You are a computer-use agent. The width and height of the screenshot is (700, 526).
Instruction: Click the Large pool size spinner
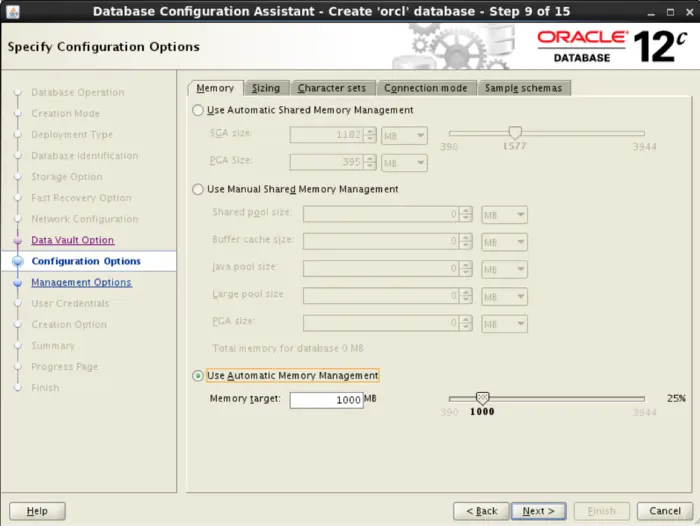466,296
